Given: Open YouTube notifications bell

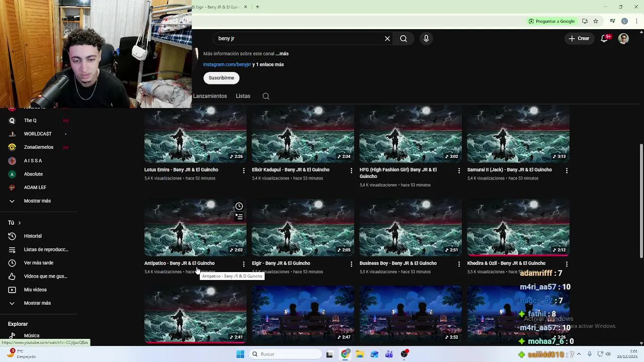Looking at the screenshot, I should (604, 38).
